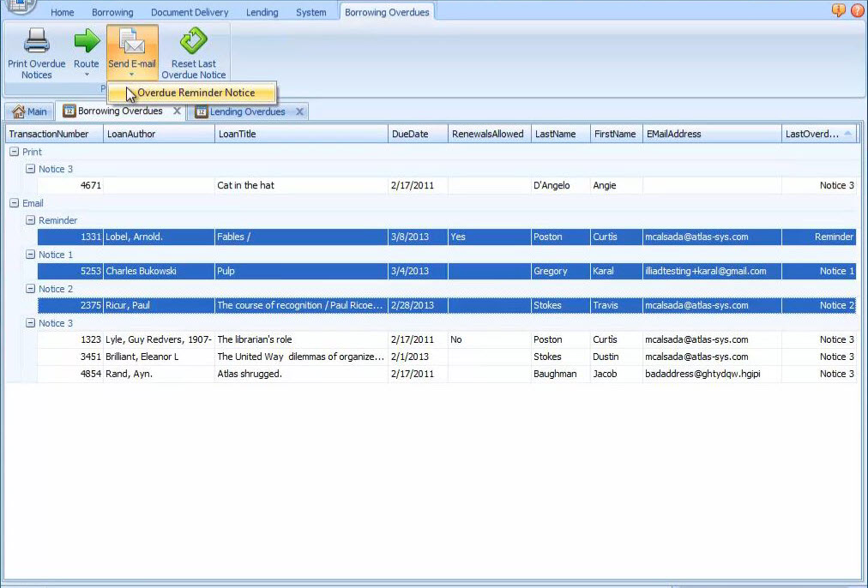Viewport: 868px width, 588px height.
Task: Open the Send E-mail dropdown arrow
Action: [x=132, y=75]
